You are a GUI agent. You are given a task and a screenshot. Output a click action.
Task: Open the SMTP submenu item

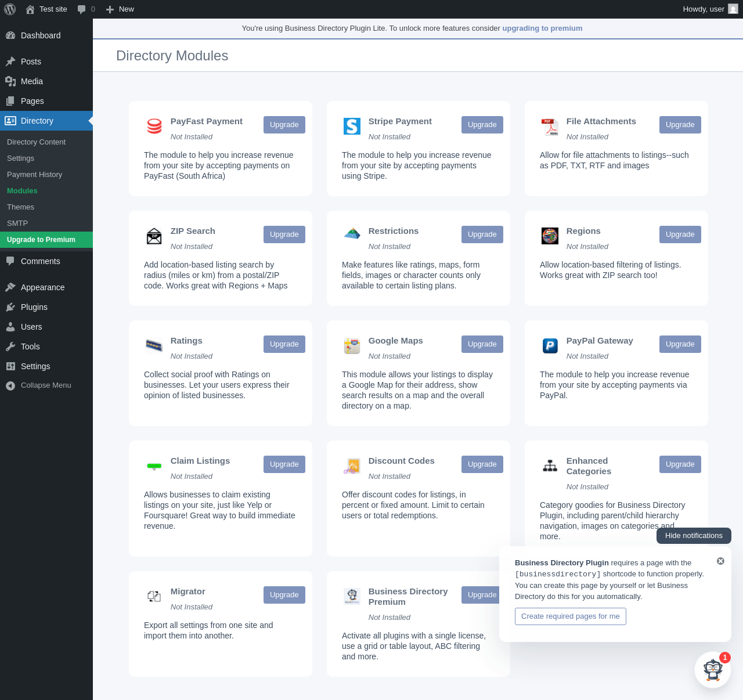pos(46,223)
